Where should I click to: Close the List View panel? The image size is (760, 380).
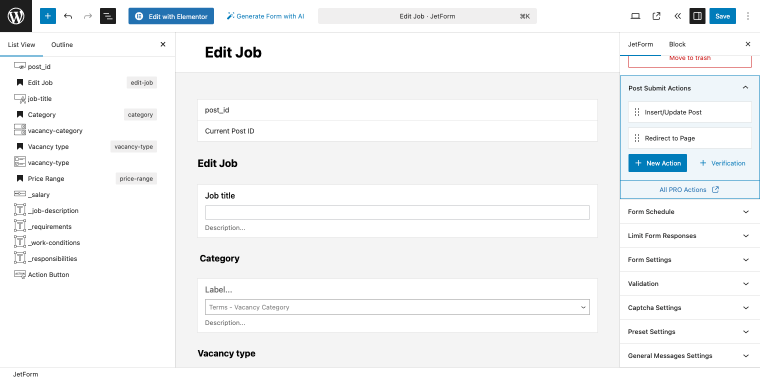coord(163,44)
